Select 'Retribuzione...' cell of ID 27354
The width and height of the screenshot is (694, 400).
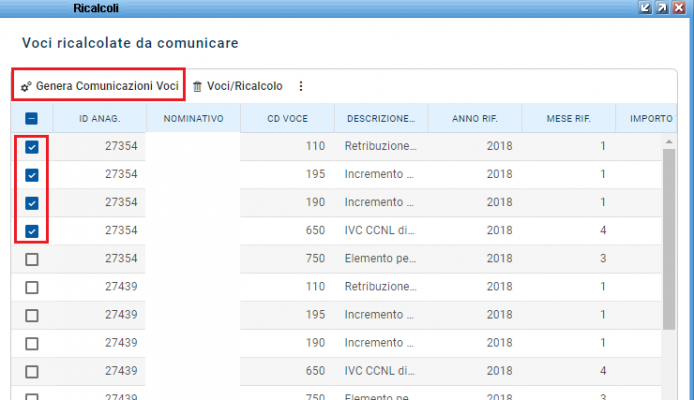coord(381,146)
